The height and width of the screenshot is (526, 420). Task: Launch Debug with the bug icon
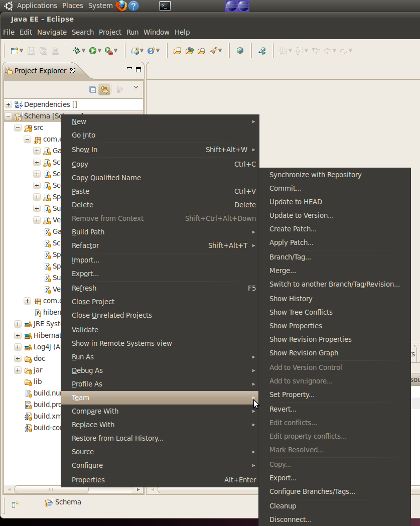tap(77, 51)
